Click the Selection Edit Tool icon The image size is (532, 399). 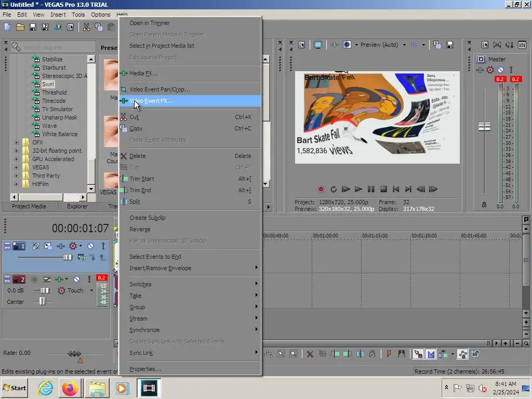(281, 354)
